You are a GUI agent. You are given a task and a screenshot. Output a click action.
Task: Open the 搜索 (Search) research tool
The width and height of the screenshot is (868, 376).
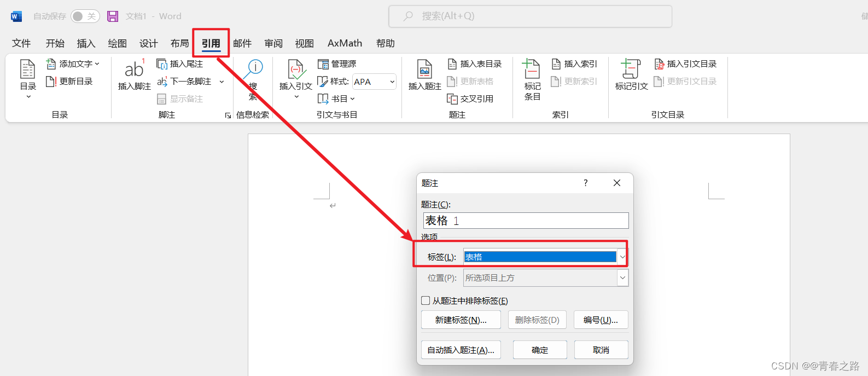[253, 80]
